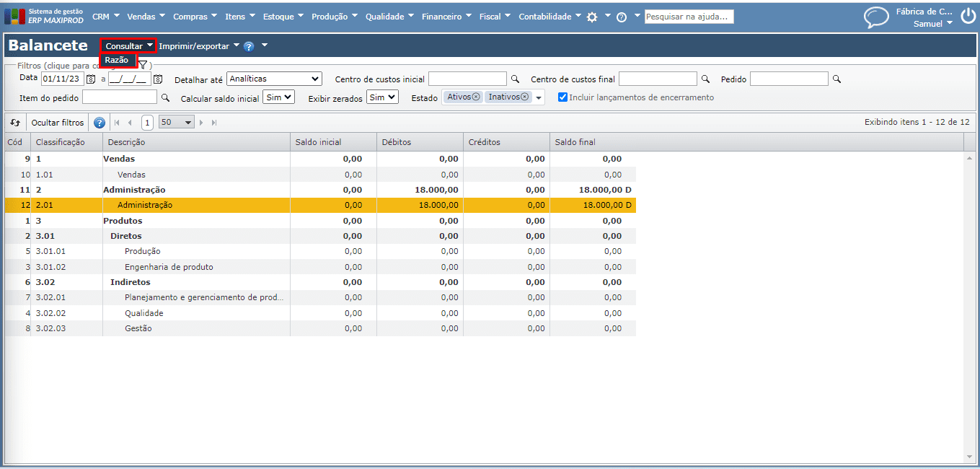Screen dimensions: 980x469
Task: Click the refresh icon in grid toolbar
Action: [15, 123]
